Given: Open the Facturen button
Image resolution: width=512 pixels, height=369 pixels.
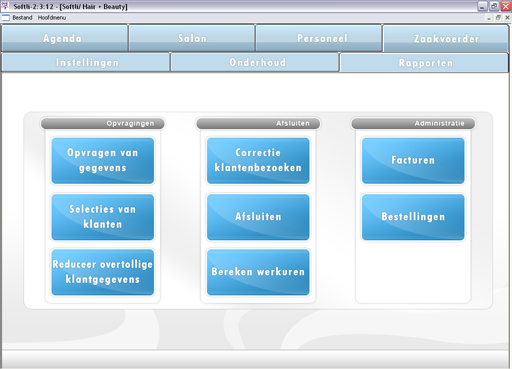Looking at the screenshot, I should click(x=413, y=161).
